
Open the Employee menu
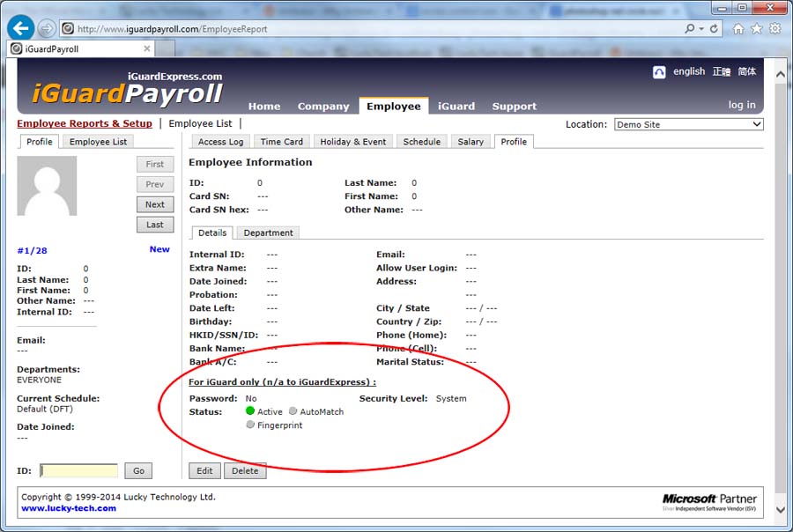click(394, 107)
